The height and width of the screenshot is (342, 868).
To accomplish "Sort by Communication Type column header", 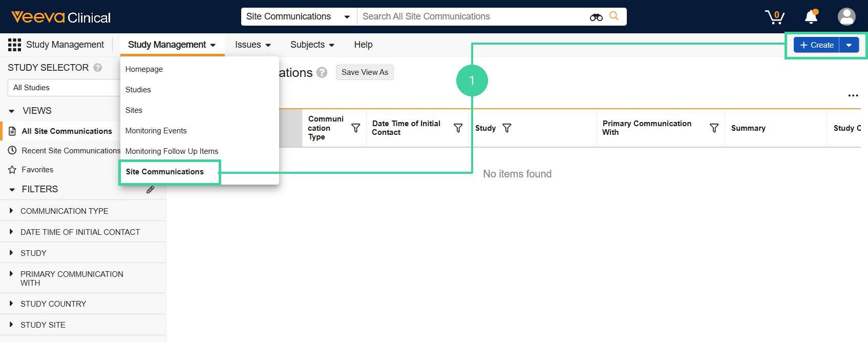I will tap(326, 128).
